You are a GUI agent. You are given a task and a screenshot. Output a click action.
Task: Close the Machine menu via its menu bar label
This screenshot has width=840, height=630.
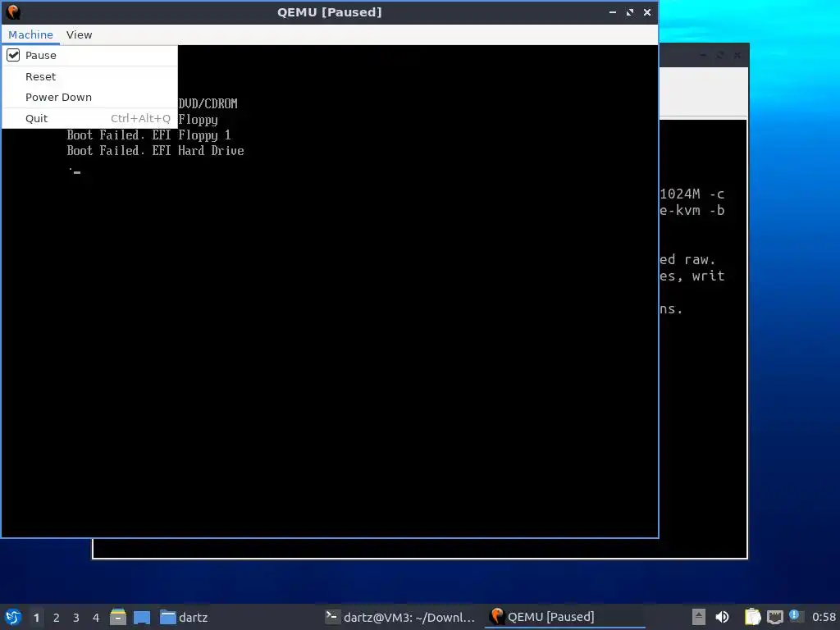click(30, 34)
